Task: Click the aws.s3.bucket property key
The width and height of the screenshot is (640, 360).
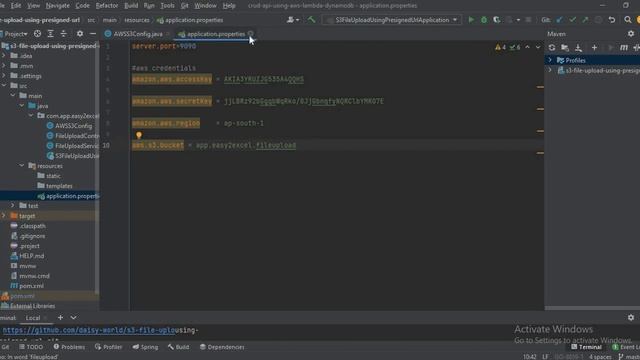Action: (x=158, y=145)
